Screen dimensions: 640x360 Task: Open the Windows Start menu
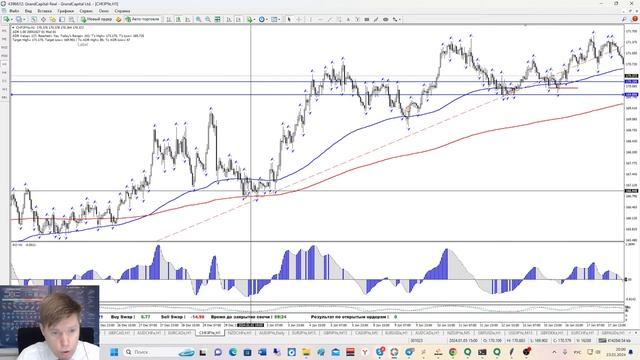pos(114,352)
